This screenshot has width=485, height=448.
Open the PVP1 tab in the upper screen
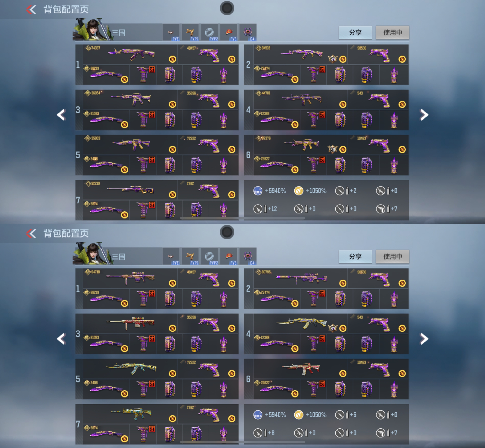(190, 32)
